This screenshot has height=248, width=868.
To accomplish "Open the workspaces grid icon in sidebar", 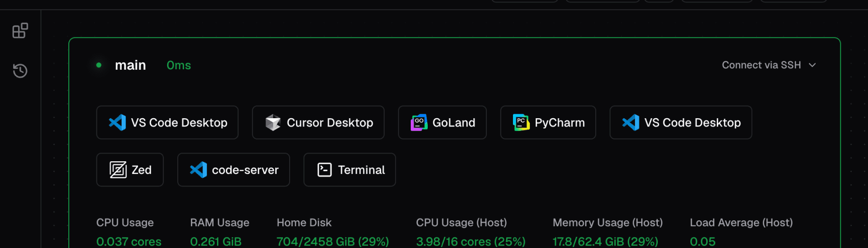I will point(20,31).
